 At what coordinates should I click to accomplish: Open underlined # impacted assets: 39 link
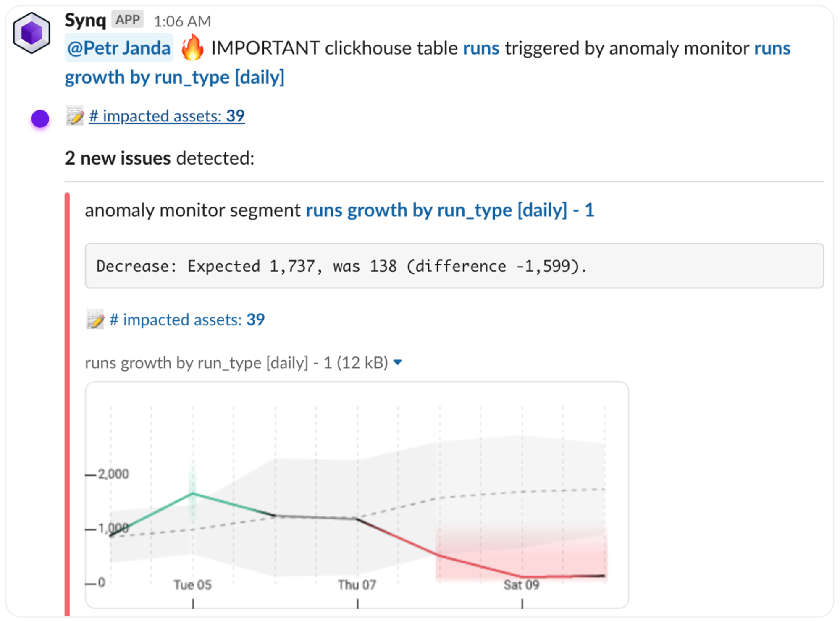click(167, 116)
